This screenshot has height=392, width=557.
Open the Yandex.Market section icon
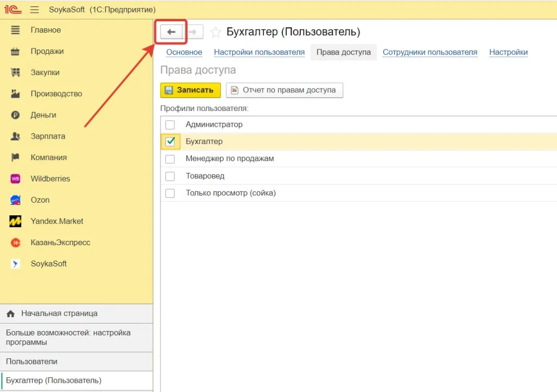click(15, 221)
